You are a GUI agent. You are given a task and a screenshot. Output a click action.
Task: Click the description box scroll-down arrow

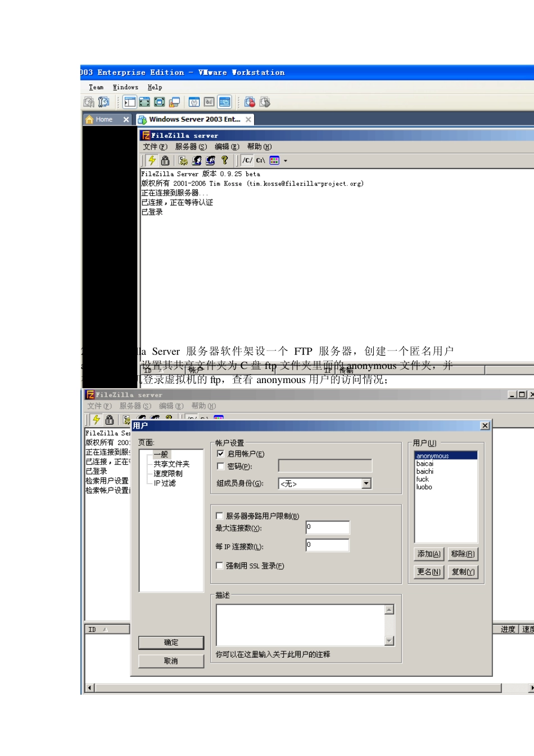coord(390,641)
